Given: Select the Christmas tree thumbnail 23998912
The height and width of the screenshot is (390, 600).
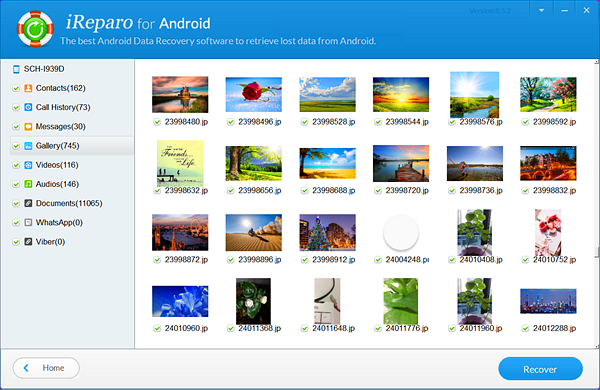Looking at the screenshot, I should [327, 232].
